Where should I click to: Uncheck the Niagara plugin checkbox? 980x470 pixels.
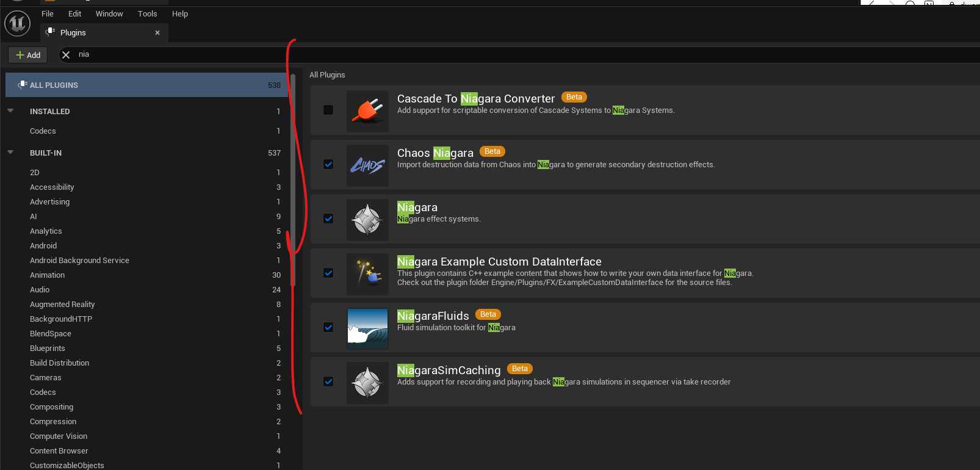click(328, 219)
